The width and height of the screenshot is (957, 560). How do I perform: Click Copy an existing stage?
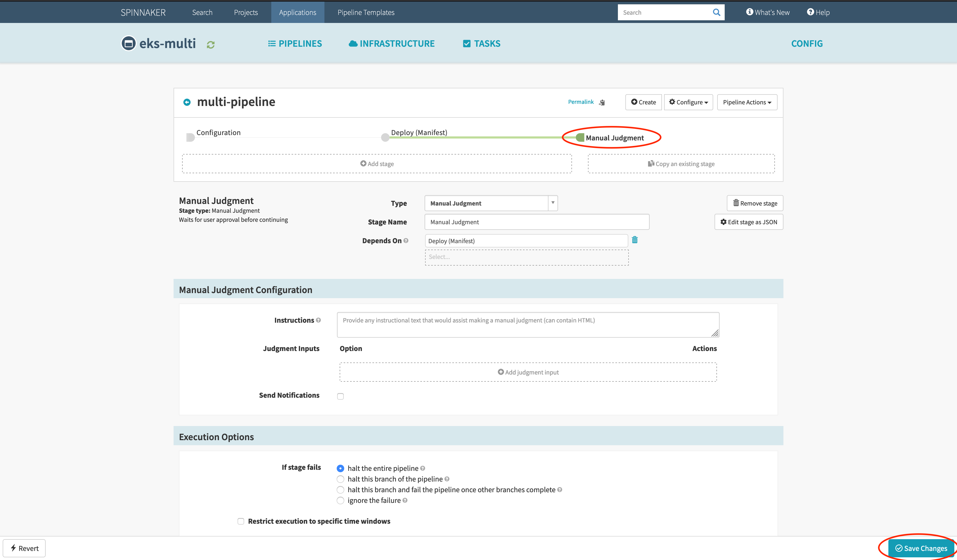[x=681, y=164]
